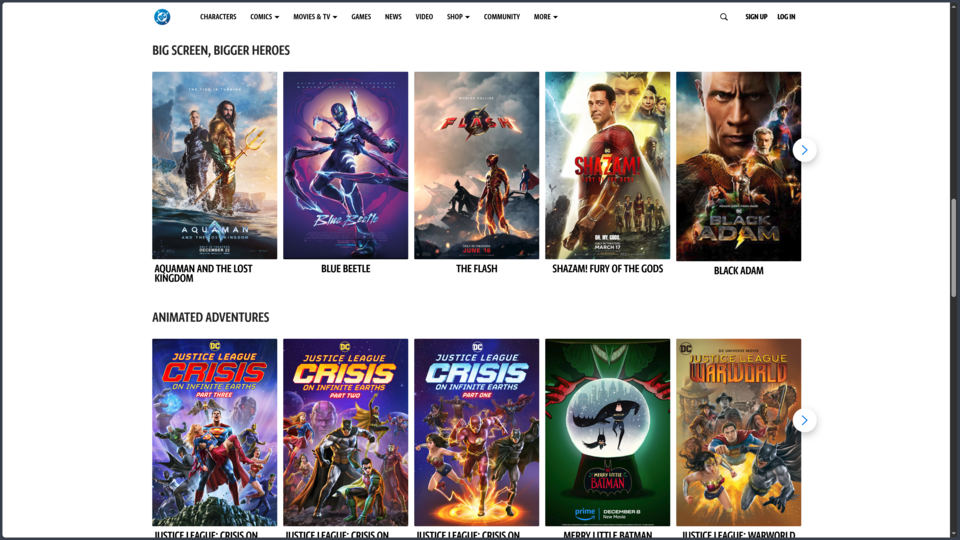Click the Log In link
Viewport: 960px width, 540px height.
tap(786, 17)
